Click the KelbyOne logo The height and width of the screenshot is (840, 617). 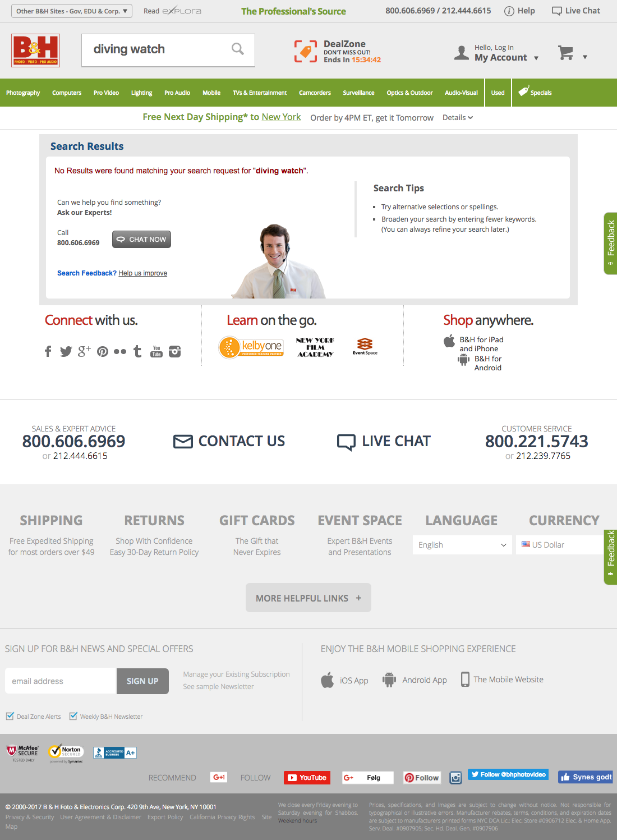(x=251, y=347)
